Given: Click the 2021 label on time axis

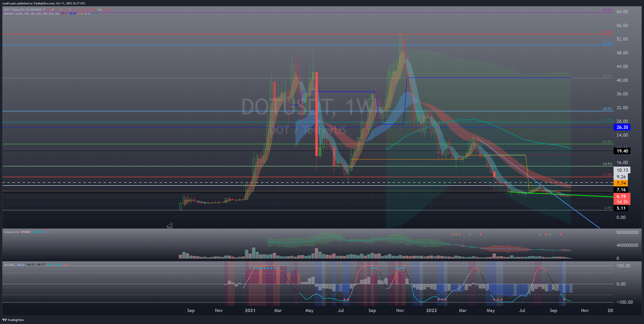Looking at the screenshot, I should 250,310.
